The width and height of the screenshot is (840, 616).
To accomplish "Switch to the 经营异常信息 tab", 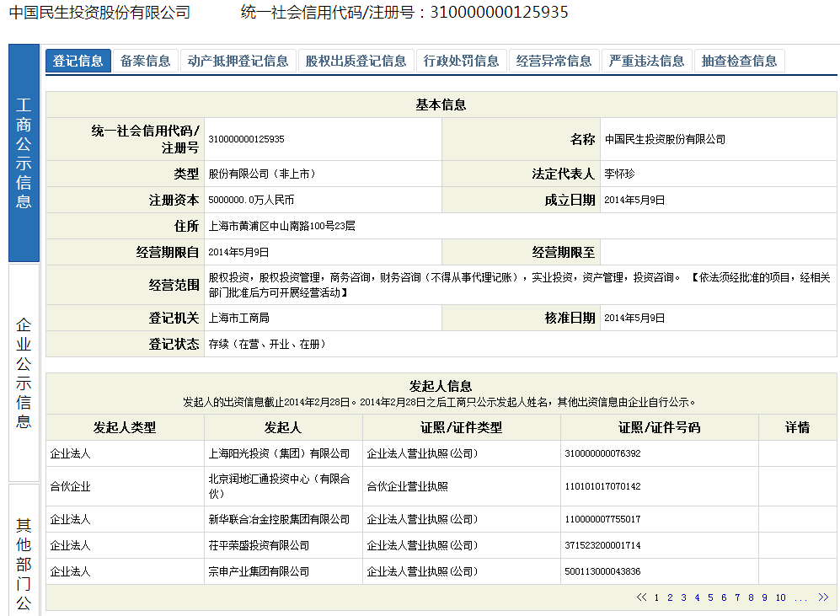I will coord(554,61).
